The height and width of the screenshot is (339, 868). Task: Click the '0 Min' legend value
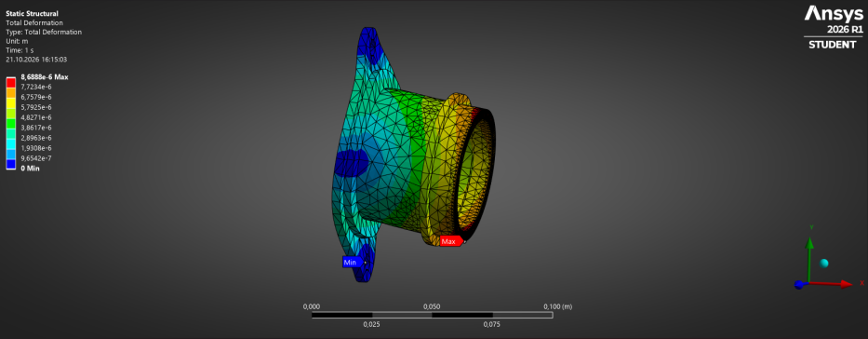[30, 169]
